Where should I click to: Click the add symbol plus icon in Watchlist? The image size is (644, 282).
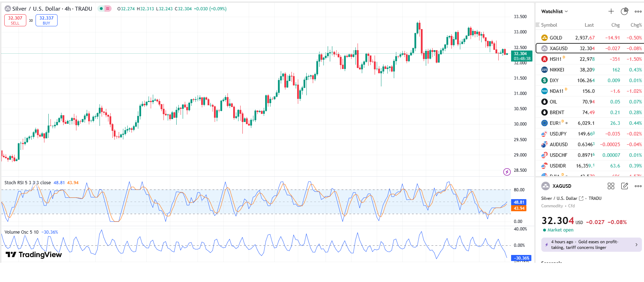point(611,11)
